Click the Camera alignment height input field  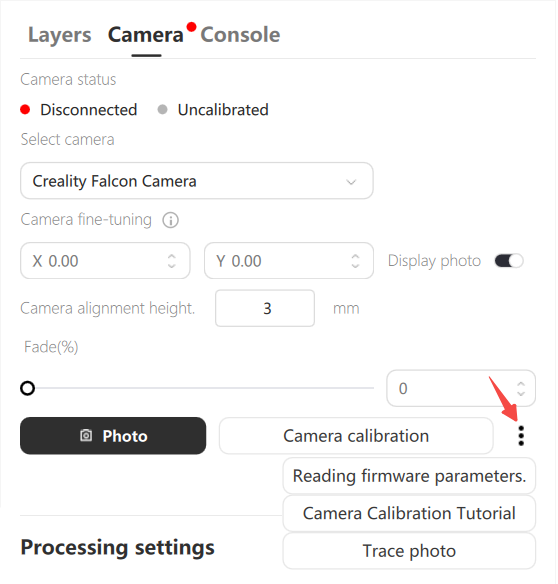pyautogui.click(x=265, y=308)
